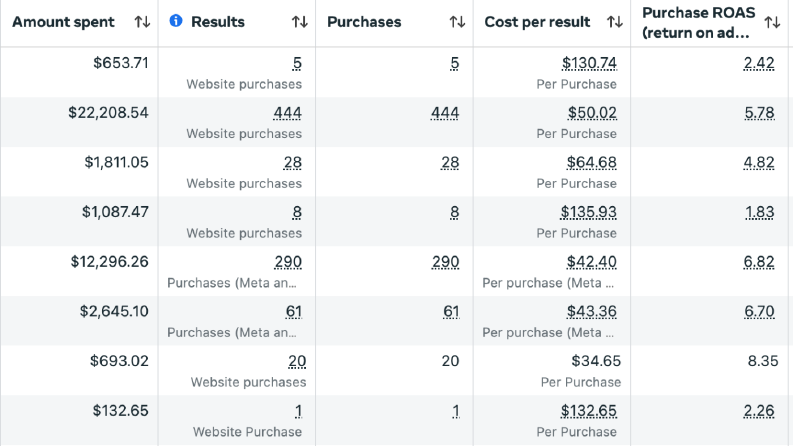
Task: Open ROAS value 2.42
Action: click(759, 63)
